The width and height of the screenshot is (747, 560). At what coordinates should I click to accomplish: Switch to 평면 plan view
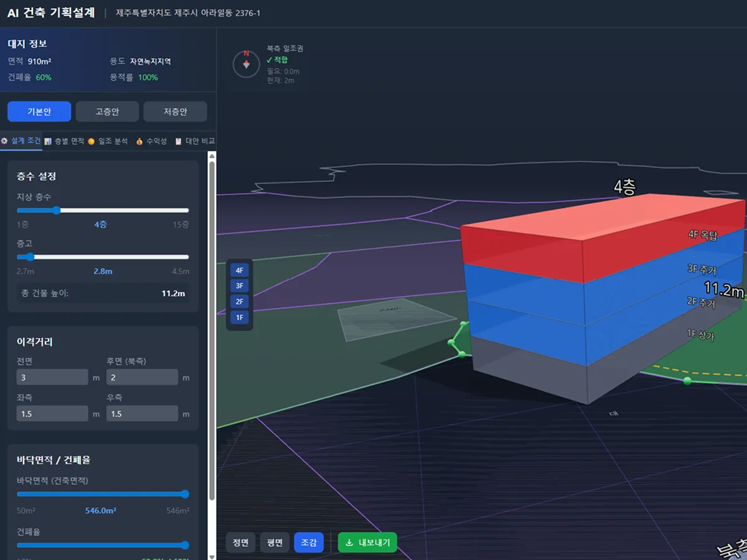pos(275,543)
